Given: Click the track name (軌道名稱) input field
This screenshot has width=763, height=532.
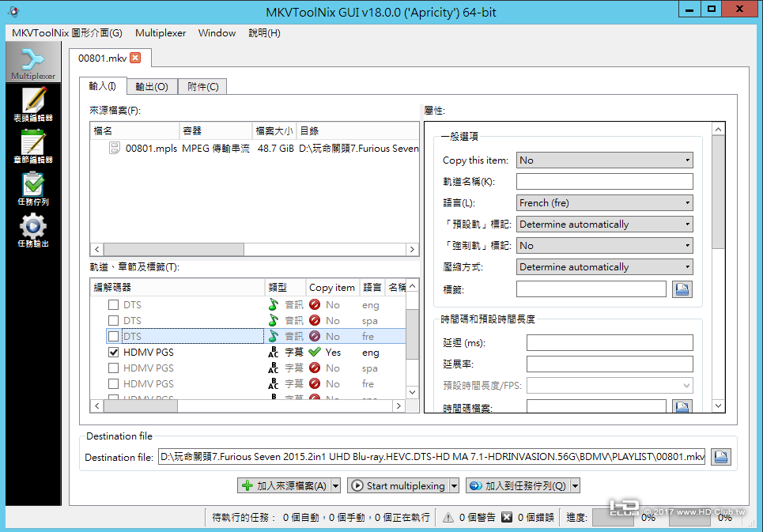Looking at the screenshot, I should (x=604, y=181).
